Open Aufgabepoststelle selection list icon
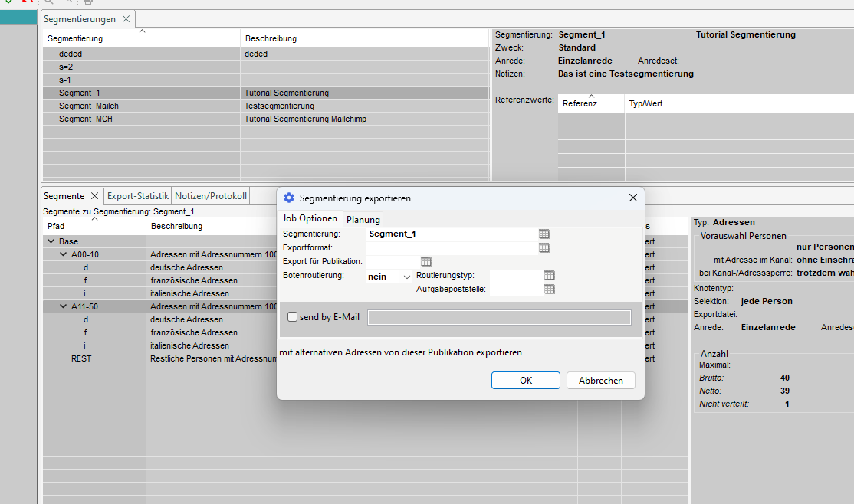The width and height of the screenshot is (854, 504). [549, 290]
